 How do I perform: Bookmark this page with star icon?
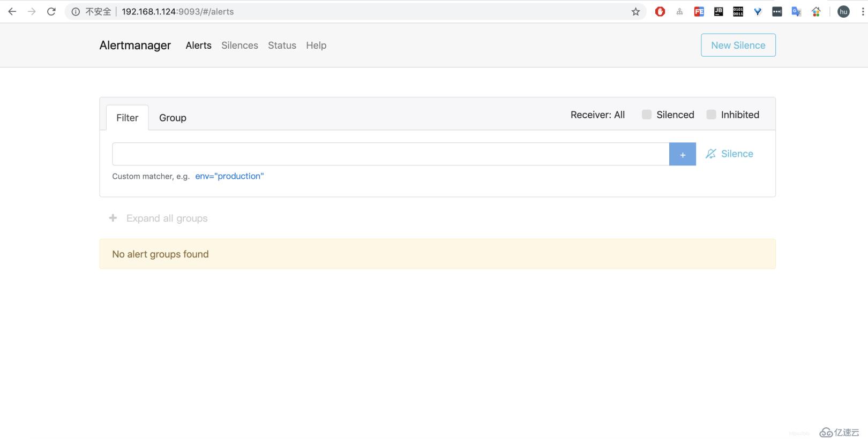635,12
